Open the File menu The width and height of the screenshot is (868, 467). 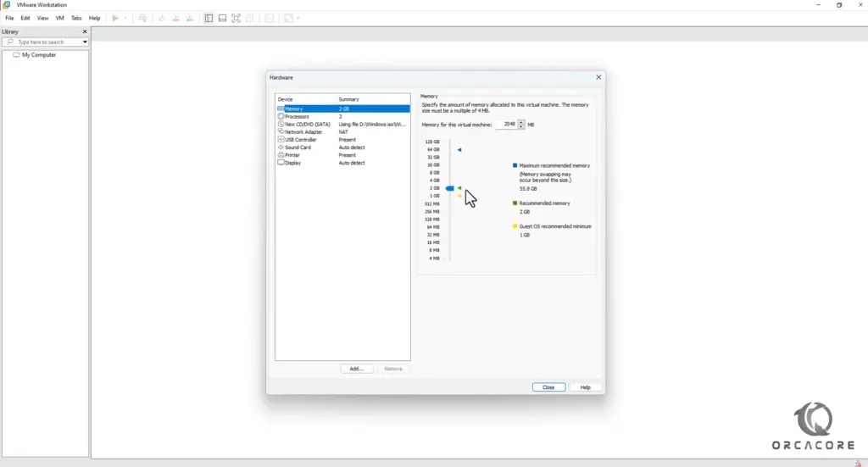coord(9,19)
